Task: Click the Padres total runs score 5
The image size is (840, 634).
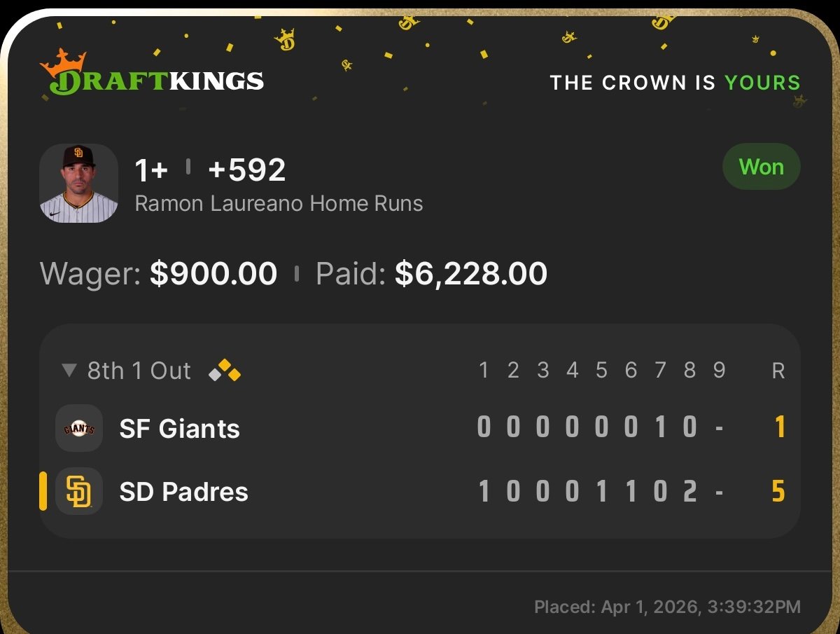Action: (x=778, y=491)
